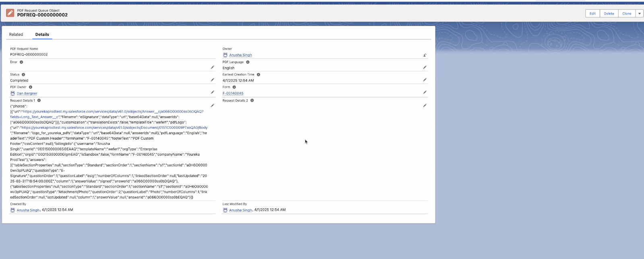Show help info for Request Details 2
Image resolution: width=644 pixels, height=259 pixels.
[x=252, y=100]
